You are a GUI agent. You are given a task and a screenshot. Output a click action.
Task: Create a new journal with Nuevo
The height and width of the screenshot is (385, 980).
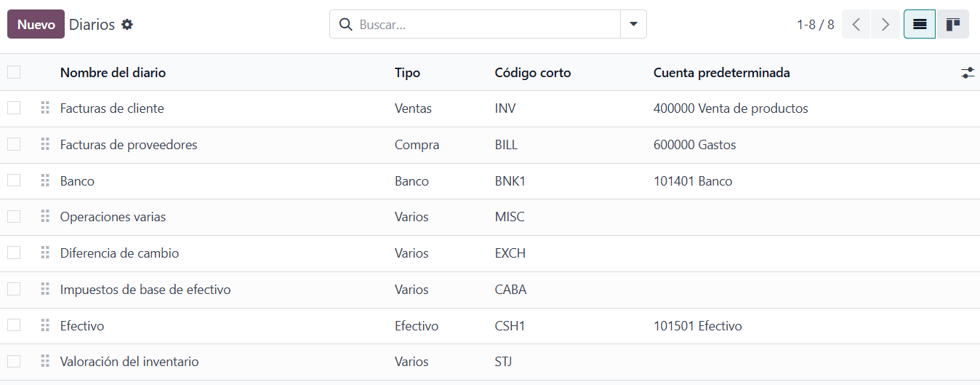click(x=36, y=24)
